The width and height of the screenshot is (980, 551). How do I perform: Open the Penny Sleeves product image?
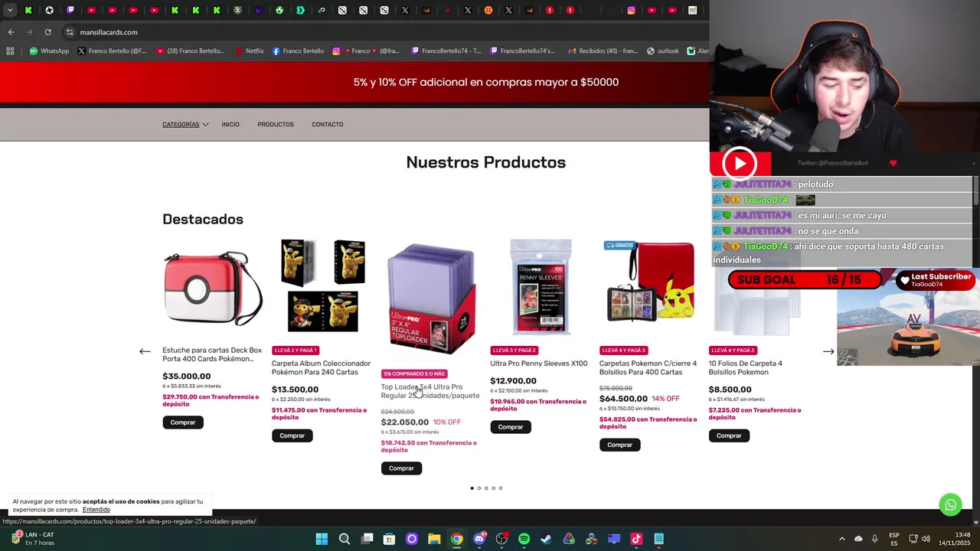541,288
